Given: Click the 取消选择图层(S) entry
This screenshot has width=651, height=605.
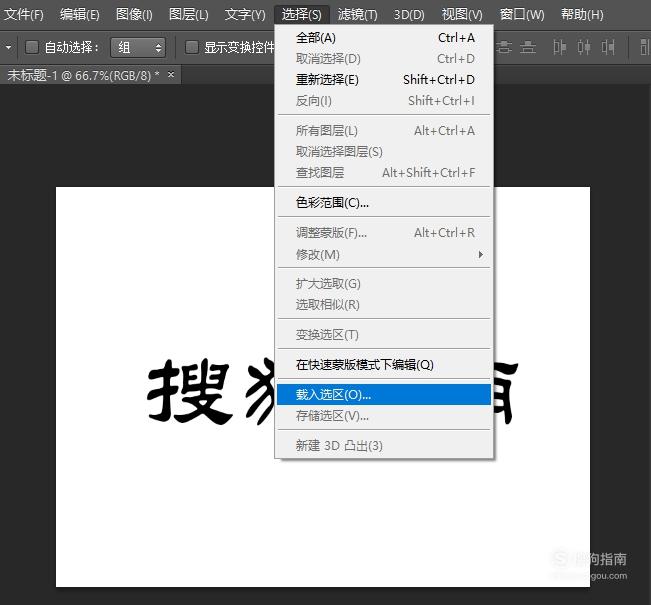Looking at the screenshot, I should [x=384, y=152].
